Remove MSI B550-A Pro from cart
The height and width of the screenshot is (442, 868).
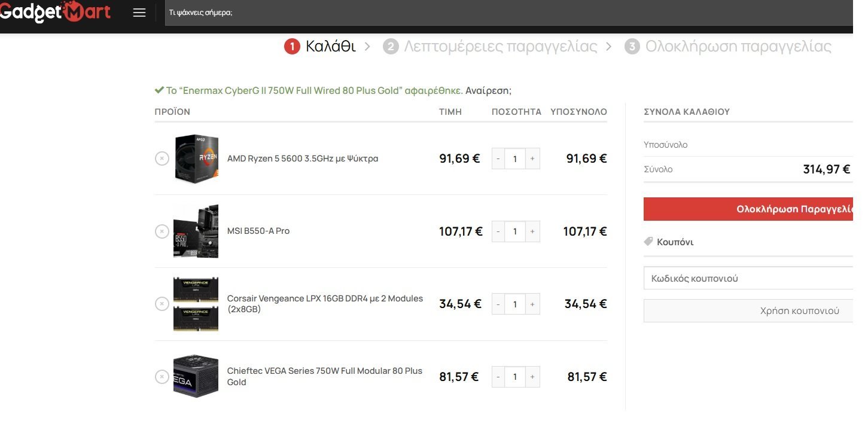162,231
